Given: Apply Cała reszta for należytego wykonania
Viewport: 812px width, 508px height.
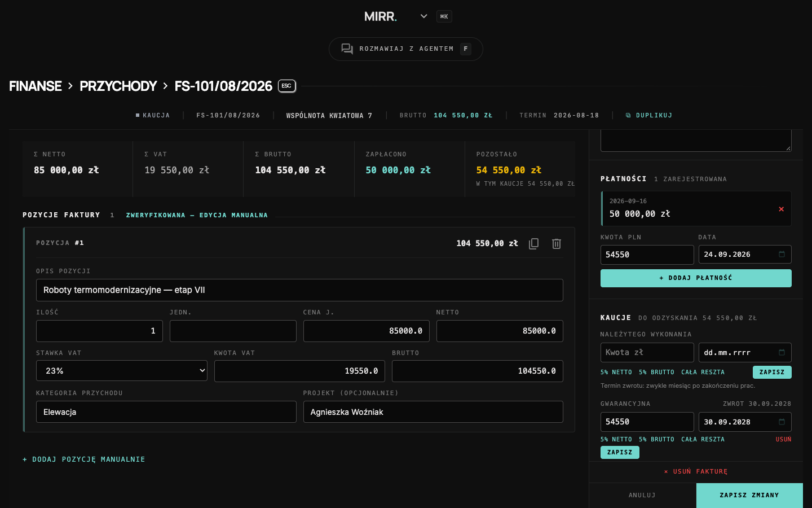Looking at the screenshot, I should tap(703, 372).
